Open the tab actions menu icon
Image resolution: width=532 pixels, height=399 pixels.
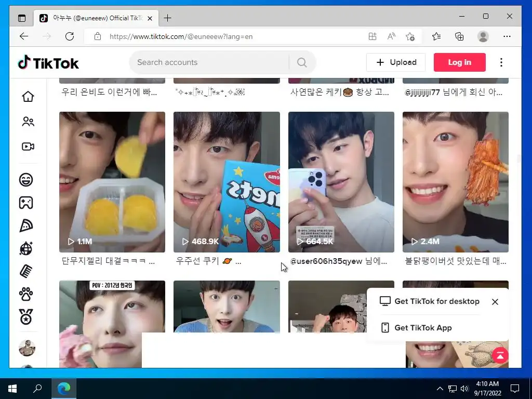click(22, 18)
